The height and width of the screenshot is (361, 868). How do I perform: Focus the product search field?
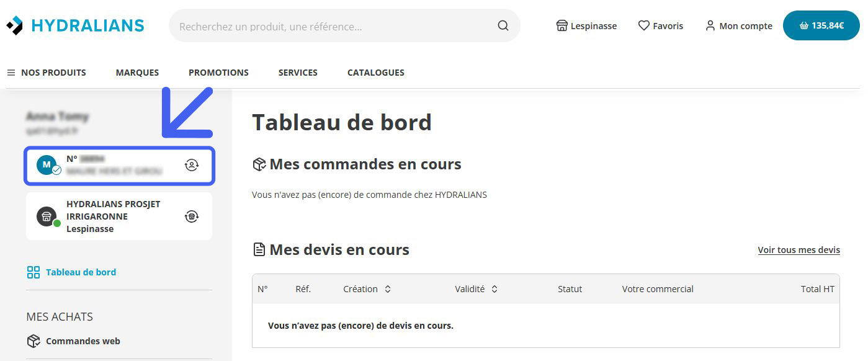coord(344,26)
